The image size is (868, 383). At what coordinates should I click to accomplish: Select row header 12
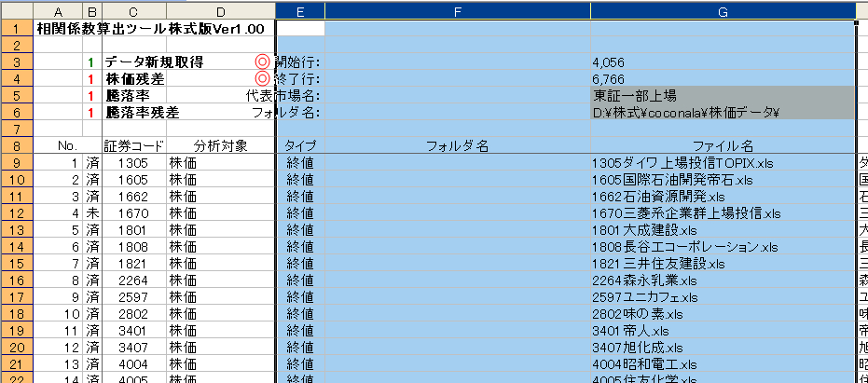click(x=16, y=213)
